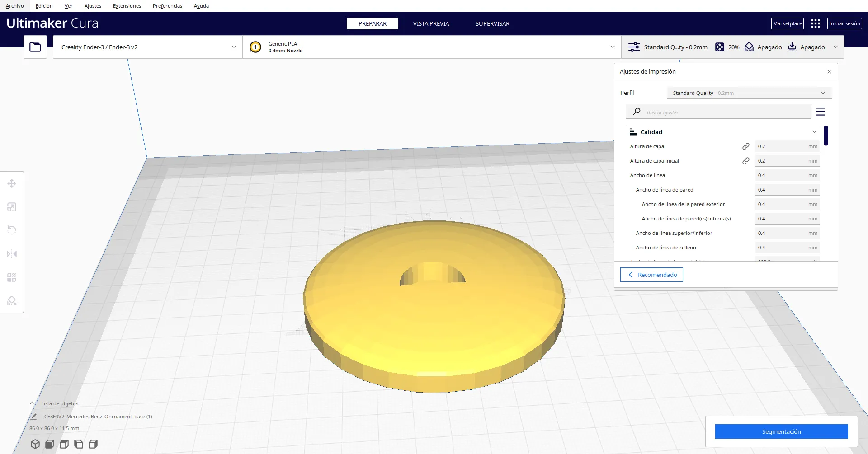
Task: Open the application grid icon near Marketplace
Action: [x=816, y=23]
